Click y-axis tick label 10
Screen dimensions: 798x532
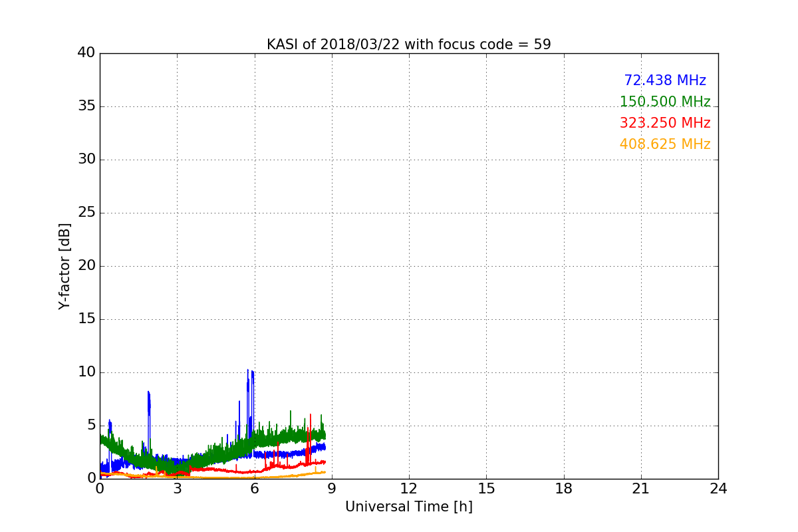click(86, 372)
